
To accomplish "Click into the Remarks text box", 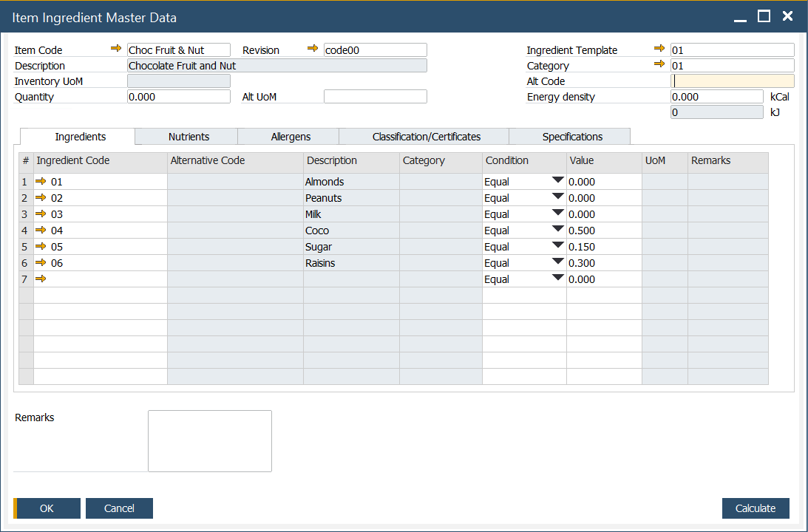I will 210,441.
